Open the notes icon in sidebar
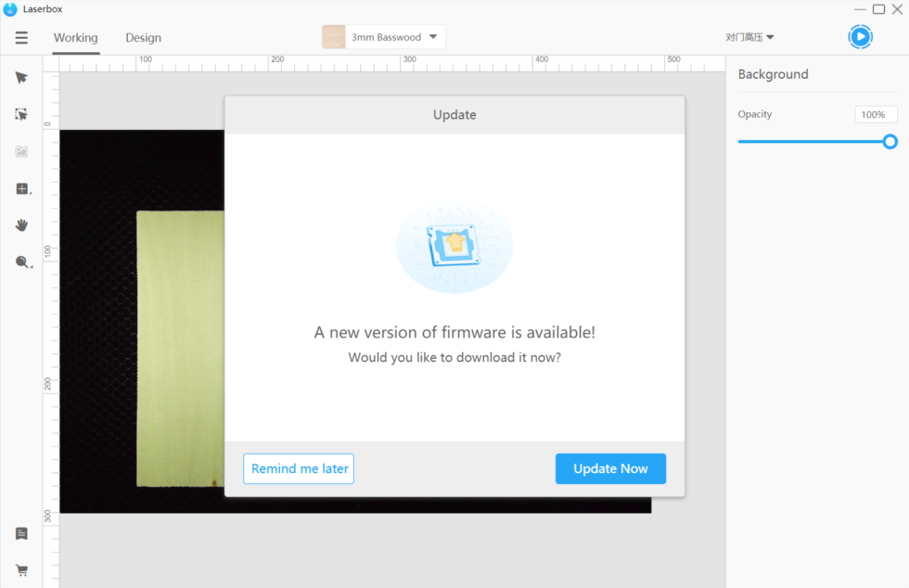The width and height of the screenshot is (909, 588). (21, 533)
